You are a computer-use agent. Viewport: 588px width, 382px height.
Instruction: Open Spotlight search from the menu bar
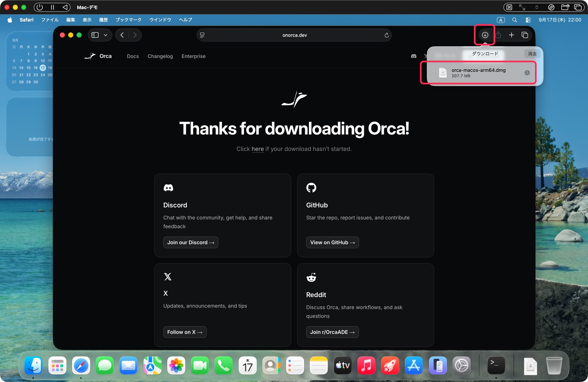pos(514,20)
